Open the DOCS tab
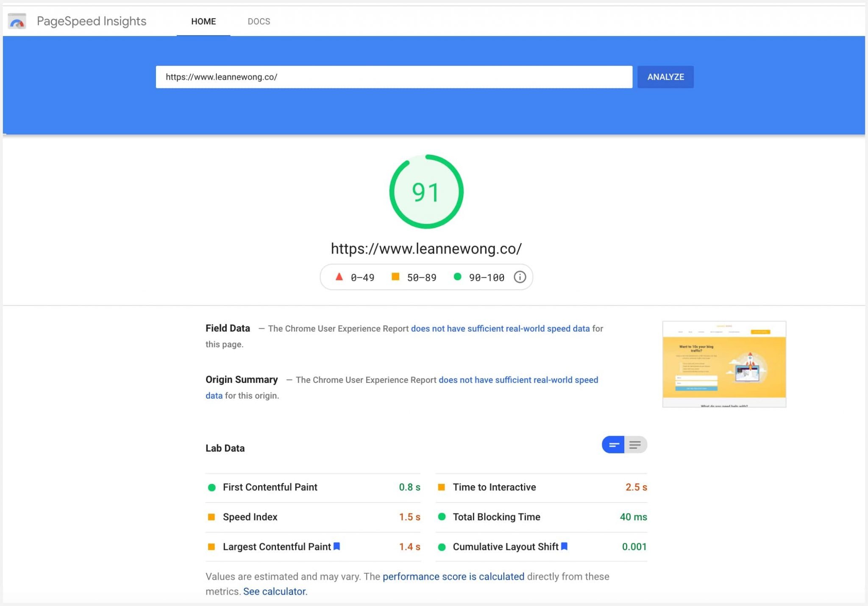Image resolution: width=868 pixels, height=606 pixels. point(260,21)
